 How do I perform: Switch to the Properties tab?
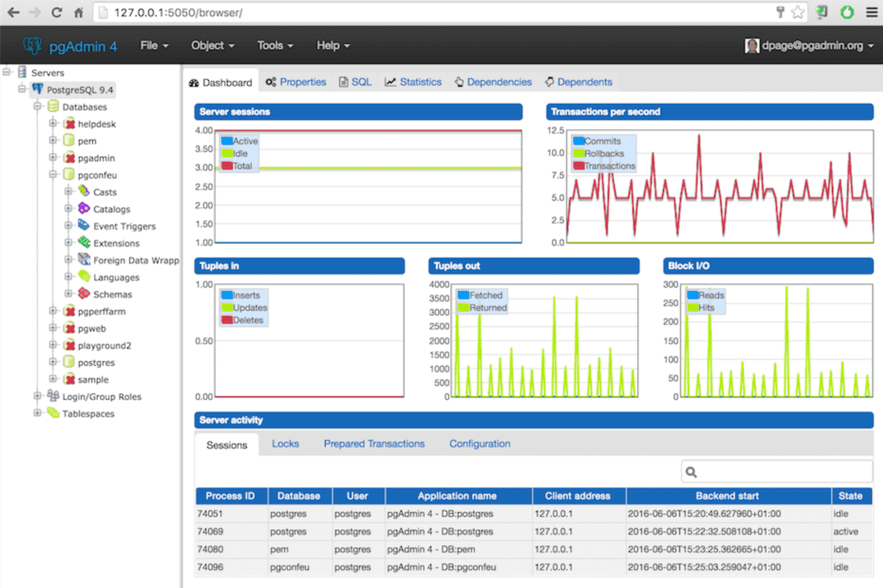296,82
